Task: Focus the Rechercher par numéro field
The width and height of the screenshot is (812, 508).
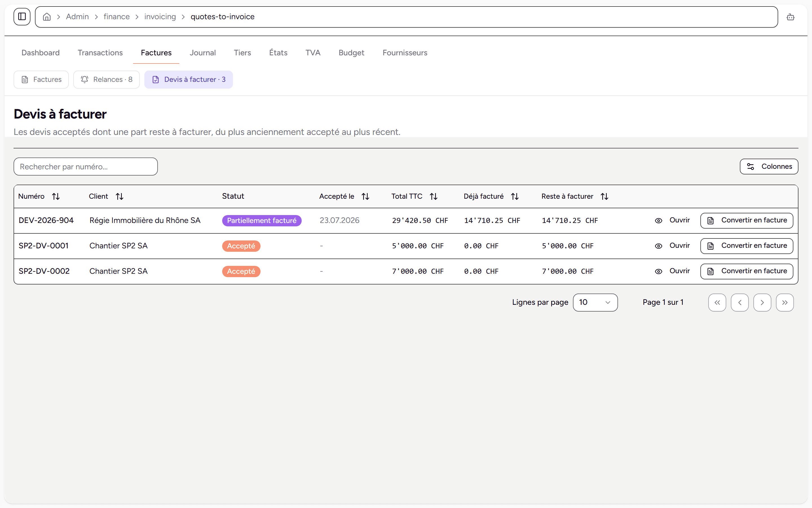Action: click(85, 167)
